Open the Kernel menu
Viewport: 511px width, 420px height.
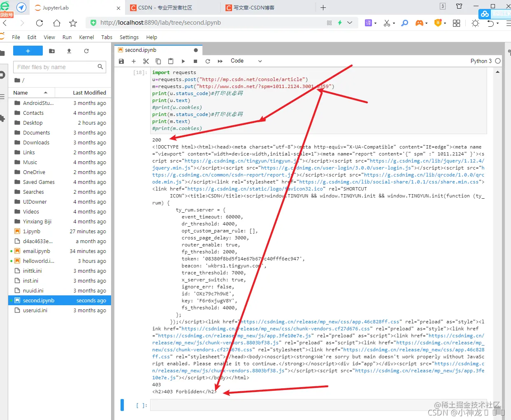tap(86, 37)
